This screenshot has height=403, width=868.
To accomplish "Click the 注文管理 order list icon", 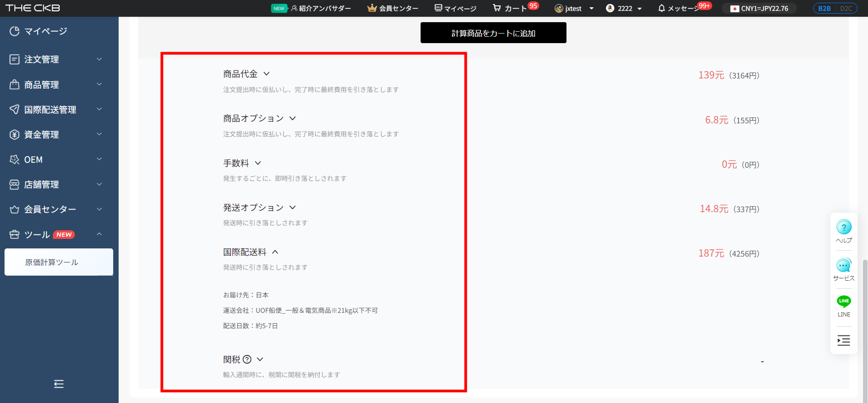I will 14,59.
